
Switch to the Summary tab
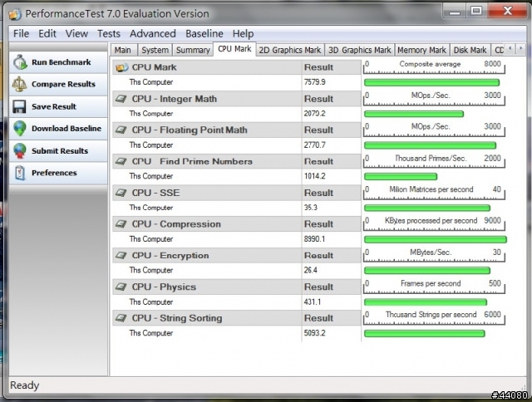pos(193,50)
